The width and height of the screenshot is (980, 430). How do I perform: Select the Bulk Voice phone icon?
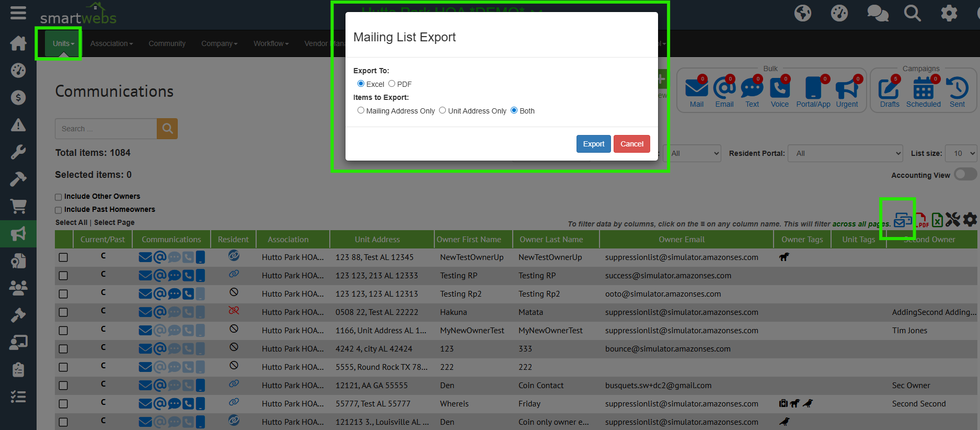click(x=779, y=89)
